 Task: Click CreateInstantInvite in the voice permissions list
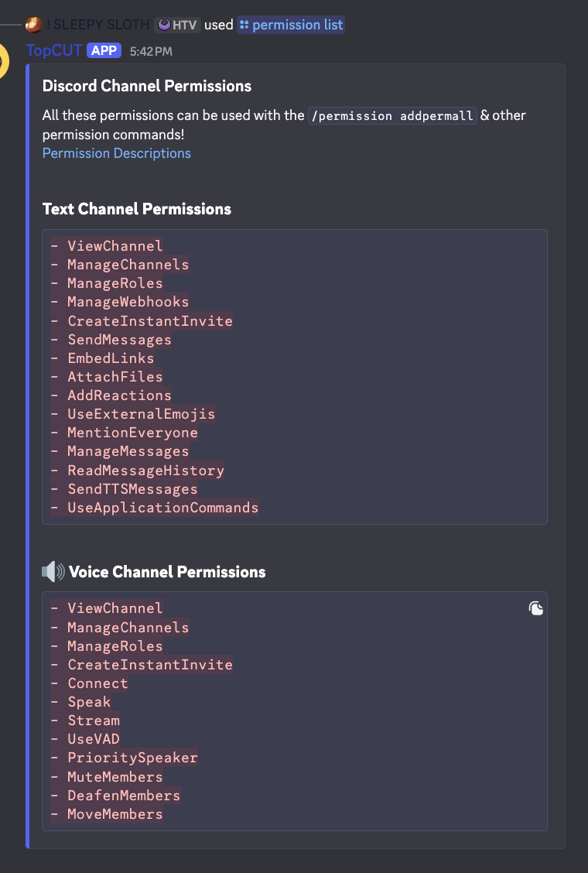(x=142, y=664)
